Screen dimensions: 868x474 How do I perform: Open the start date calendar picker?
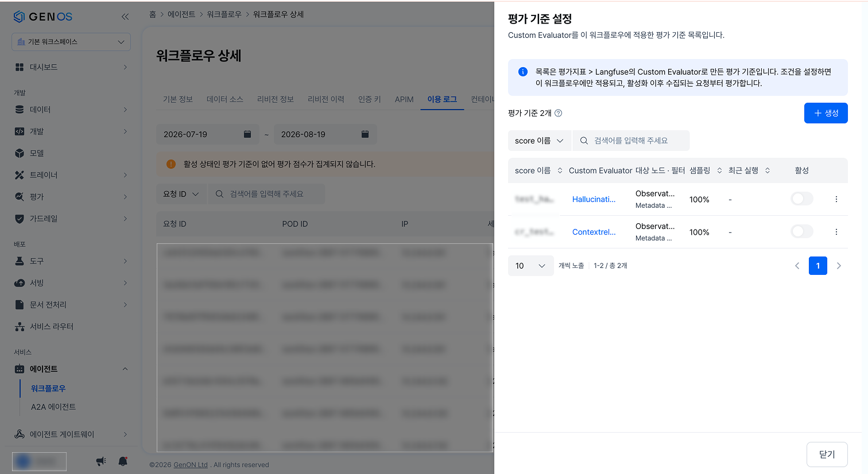coord(247,134)
